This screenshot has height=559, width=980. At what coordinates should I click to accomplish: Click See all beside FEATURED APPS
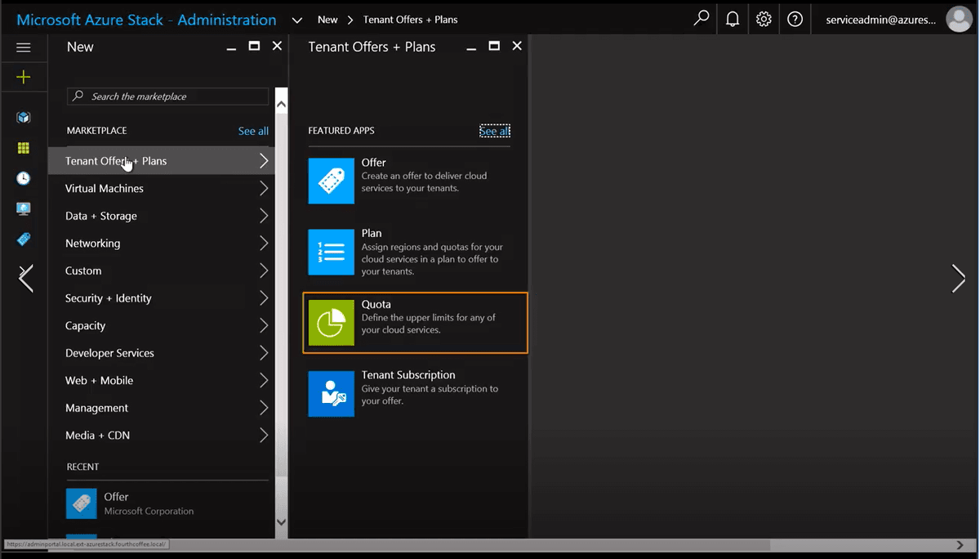click(494, 131)
